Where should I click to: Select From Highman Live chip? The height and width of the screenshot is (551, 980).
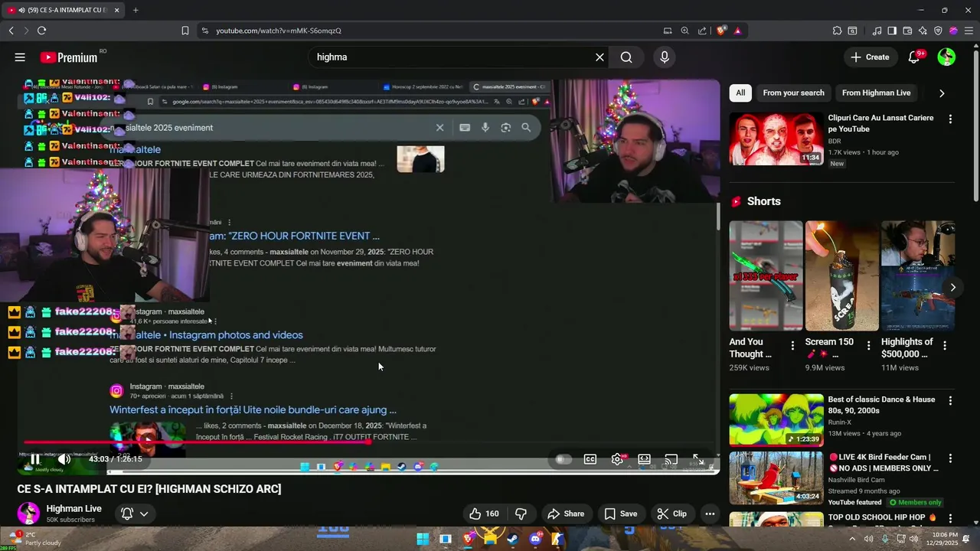(x=876, y=93)
